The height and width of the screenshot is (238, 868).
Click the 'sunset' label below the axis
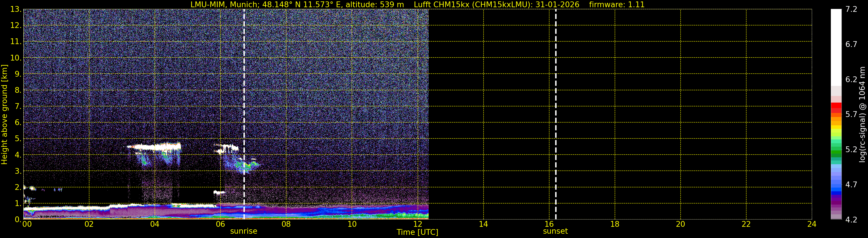pos(555,231)
